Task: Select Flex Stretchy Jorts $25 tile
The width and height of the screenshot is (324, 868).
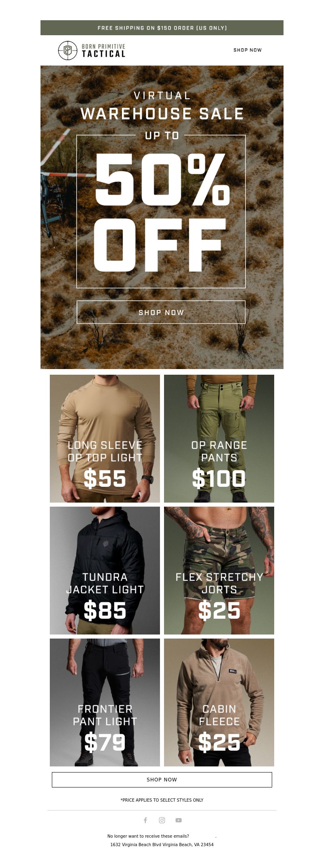Action: (x=219, y=570)
